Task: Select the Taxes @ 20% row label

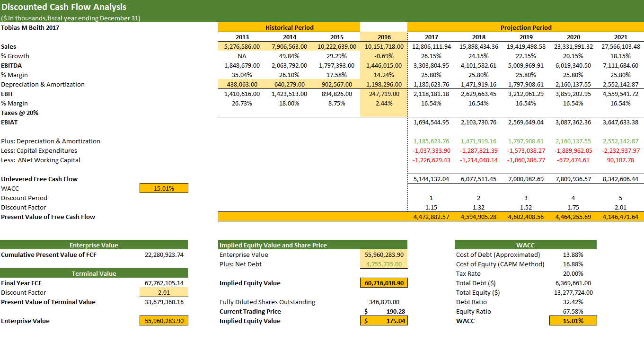Action: tap(19, 113)
